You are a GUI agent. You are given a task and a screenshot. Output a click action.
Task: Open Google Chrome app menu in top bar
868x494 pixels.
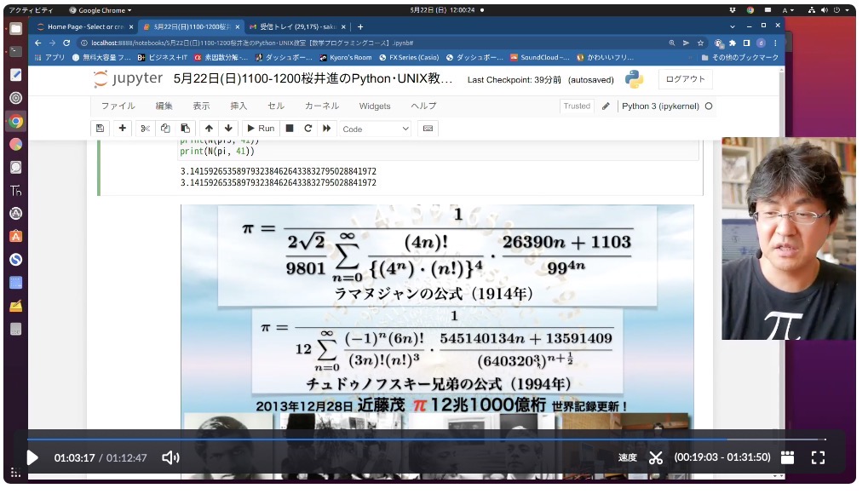pyautogui.click(x=101, y=10)
